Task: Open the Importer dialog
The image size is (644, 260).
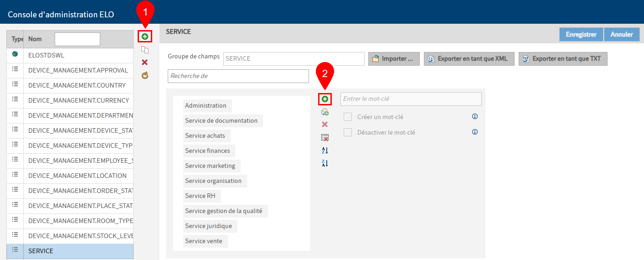Action: tap(394, 59)
